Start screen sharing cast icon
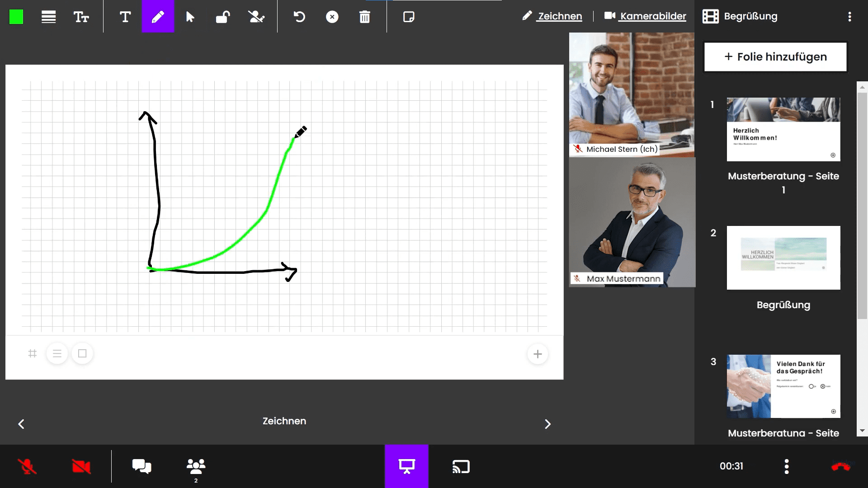Viewport: 868px width, 488px height. coord(461,466)
